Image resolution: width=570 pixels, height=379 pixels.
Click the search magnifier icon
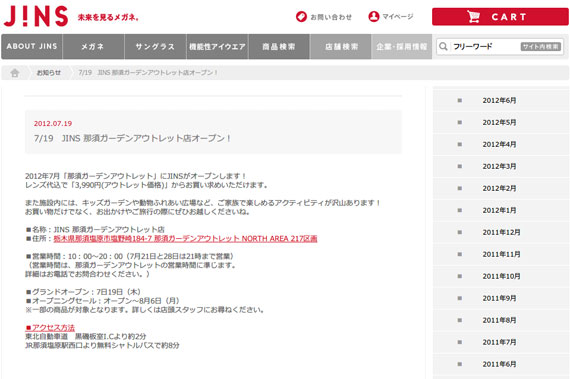point(443,47)
